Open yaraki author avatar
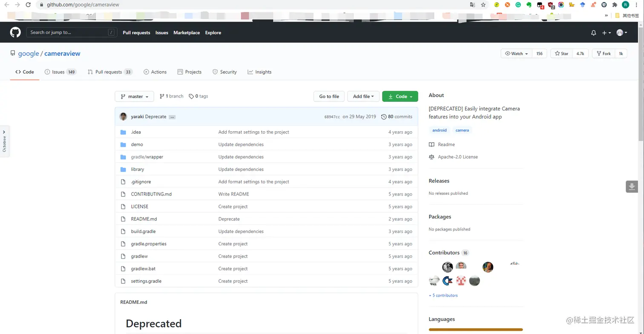Viewport: 644px width, 334px height. [124, 116]
